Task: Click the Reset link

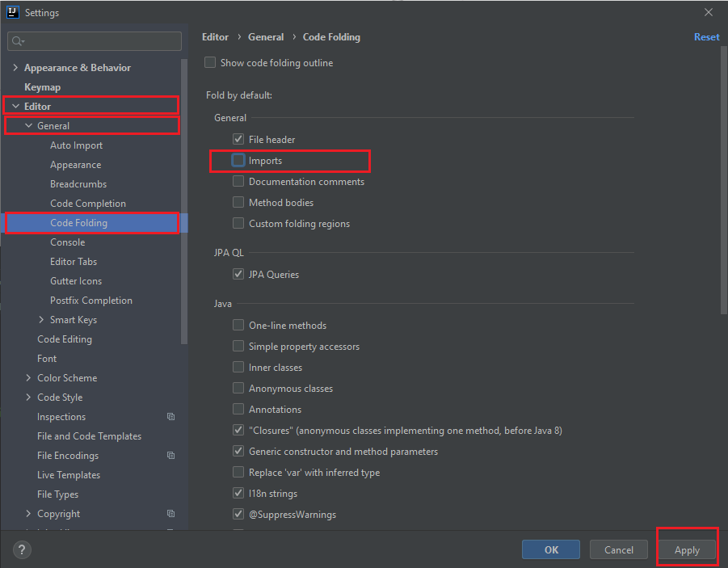Action: point(706,36)
